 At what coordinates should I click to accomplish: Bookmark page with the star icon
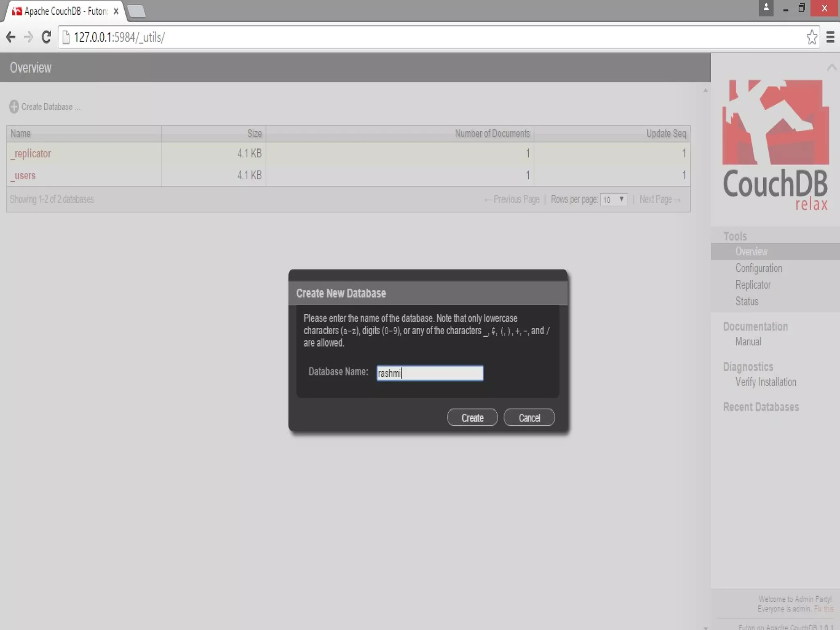coord(811,37)
